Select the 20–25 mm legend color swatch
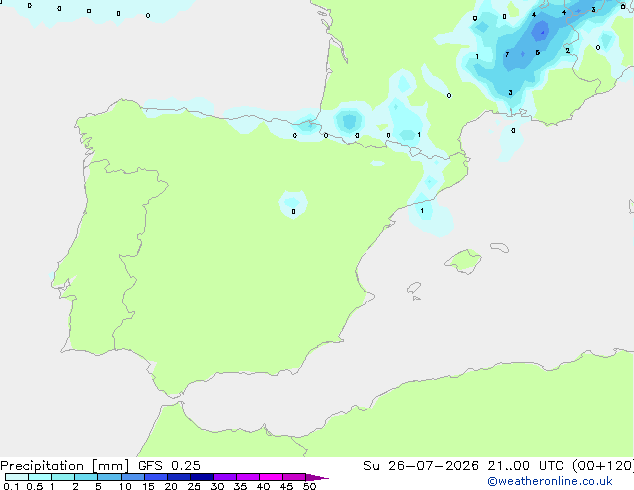The image size is (634, 490). coord(179,477)
